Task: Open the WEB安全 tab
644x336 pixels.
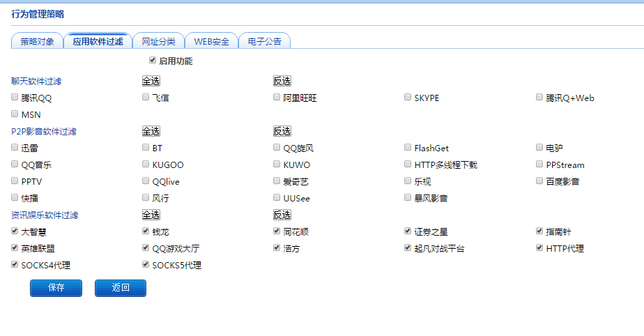Action: tap(211, 41)
